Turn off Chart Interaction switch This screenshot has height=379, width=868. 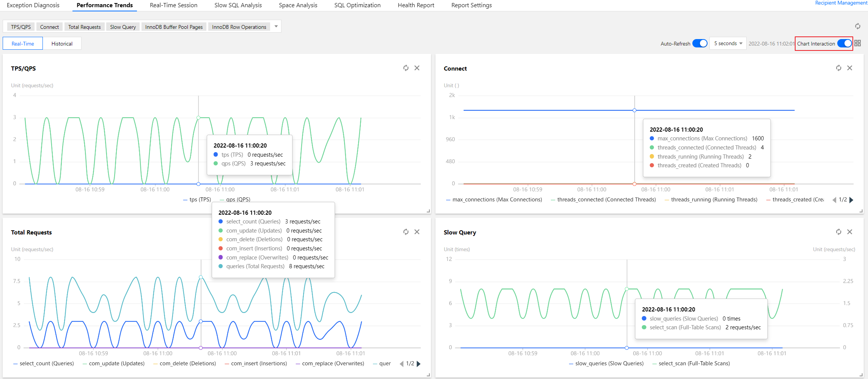pos(844,43)
